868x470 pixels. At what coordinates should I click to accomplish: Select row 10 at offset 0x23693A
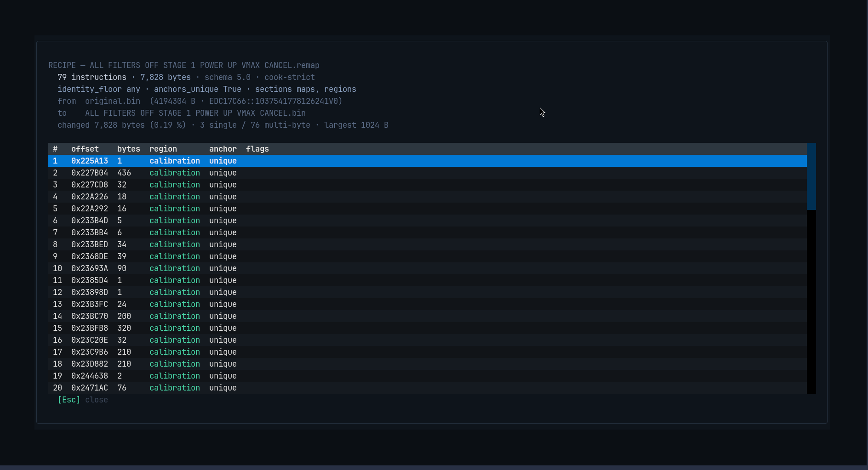pyautogui.click(x=427, y=268)
